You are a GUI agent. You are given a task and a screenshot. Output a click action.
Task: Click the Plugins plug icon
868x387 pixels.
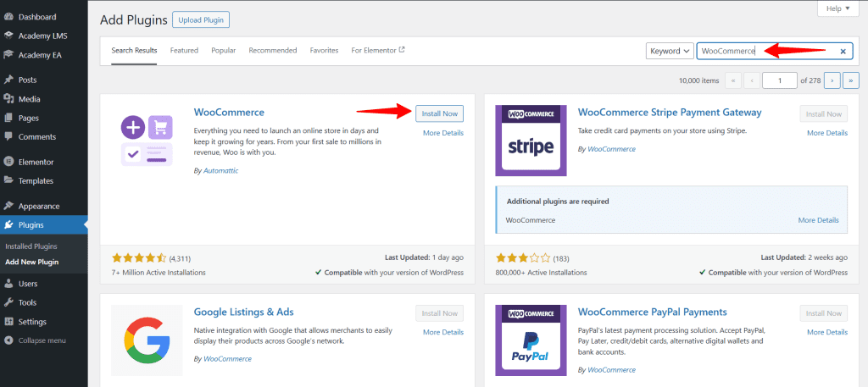(x=8, y=225)
